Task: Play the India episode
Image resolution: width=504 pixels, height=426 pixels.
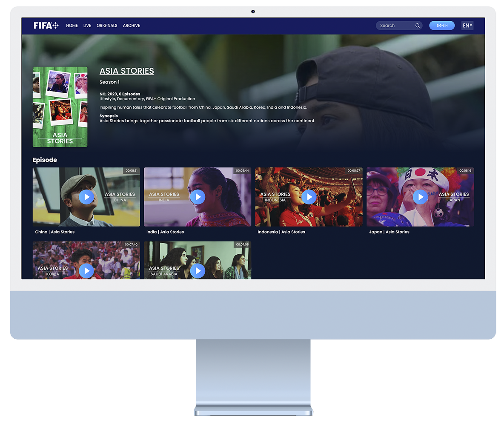Action: (x=198, y=197)
